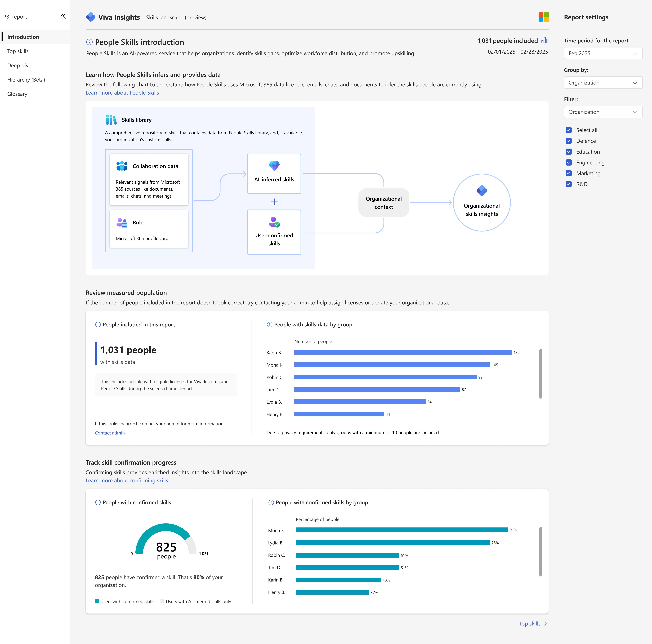This screenshot has width=652, height=644.
Task: Uncheck the R&D checkbox
Action: (569, 184)
